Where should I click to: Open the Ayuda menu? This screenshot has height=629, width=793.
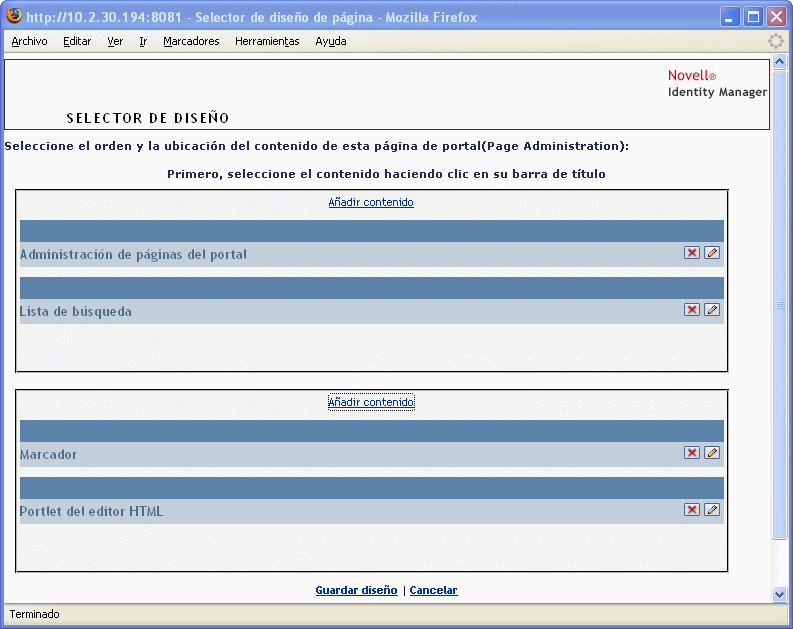(x=331, y=41)
